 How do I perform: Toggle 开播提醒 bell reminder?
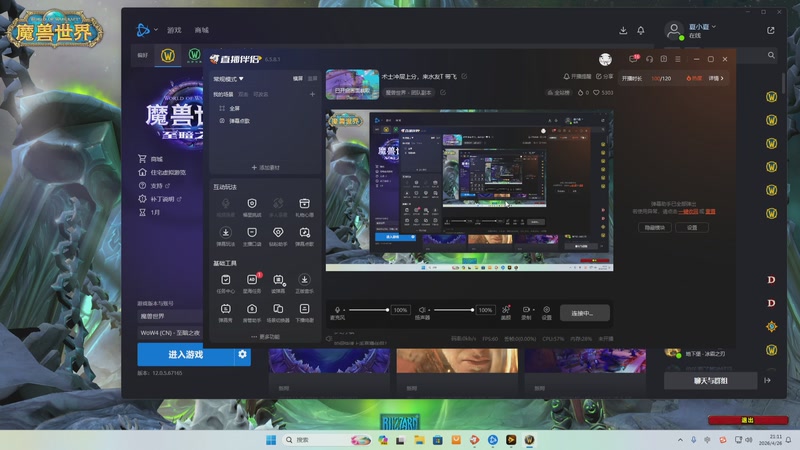(x=577, y=77)
